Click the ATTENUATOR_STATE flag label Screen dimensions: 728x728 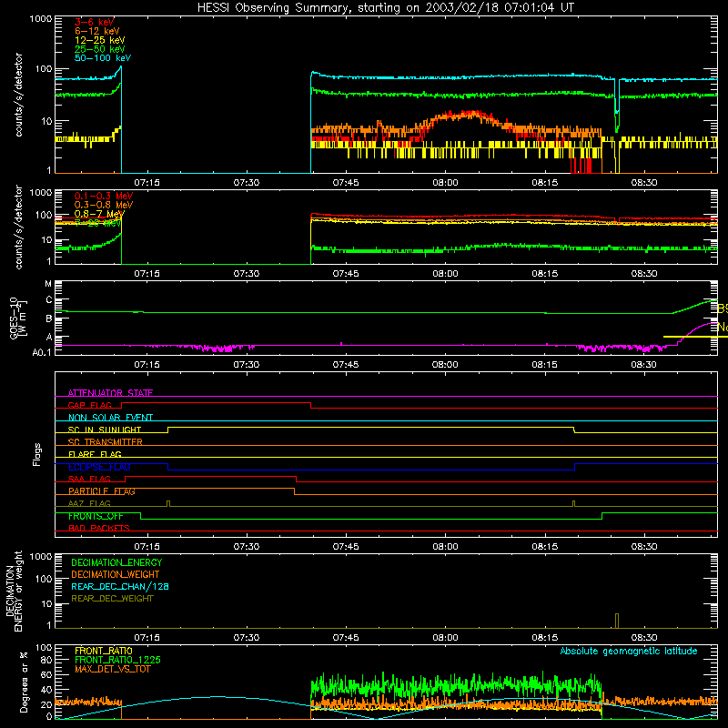(110, 393)
